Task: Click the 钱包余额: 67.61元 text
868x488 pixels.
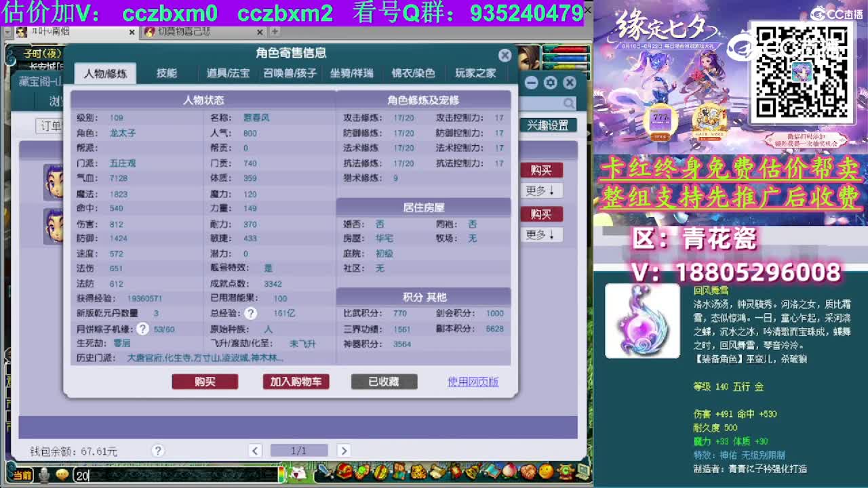Action: tap(74, 451)
